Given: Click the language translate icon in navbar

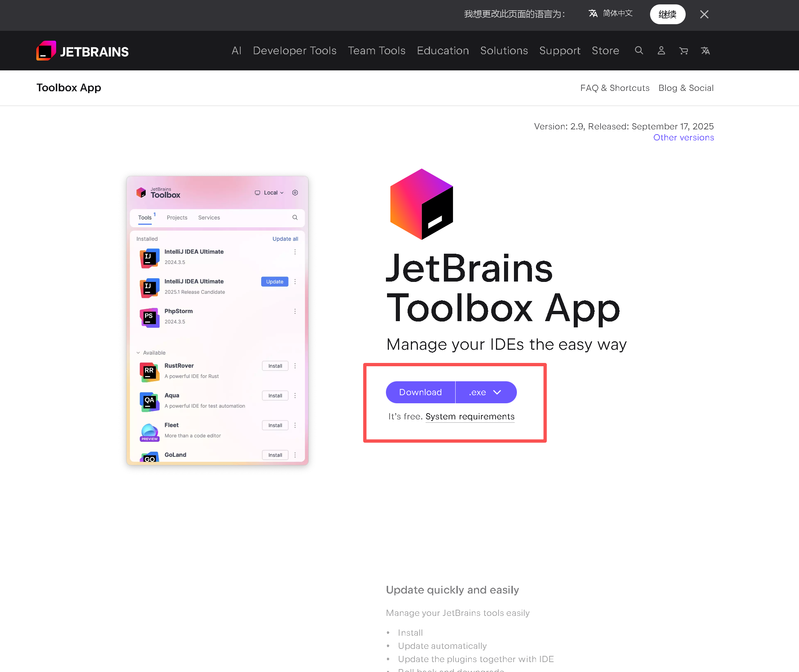Looking at the screenshot, I should click(705, 51).
